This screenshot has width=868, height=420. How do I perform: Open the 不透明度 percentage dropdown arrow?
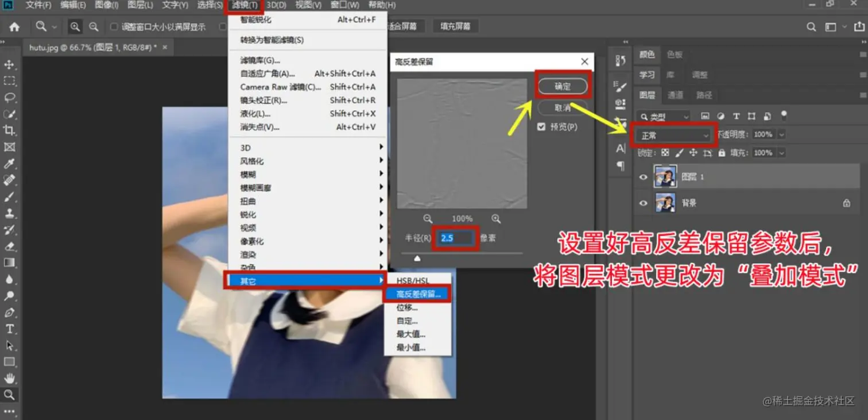click(x=781, y=134)
